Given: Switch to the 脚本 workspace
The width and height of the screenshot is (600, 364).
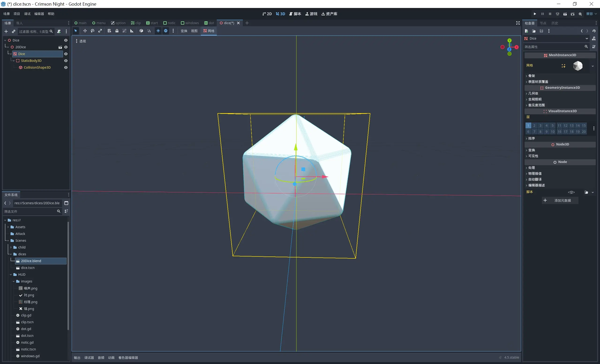Looking at the screenshot, I should 295,14.
